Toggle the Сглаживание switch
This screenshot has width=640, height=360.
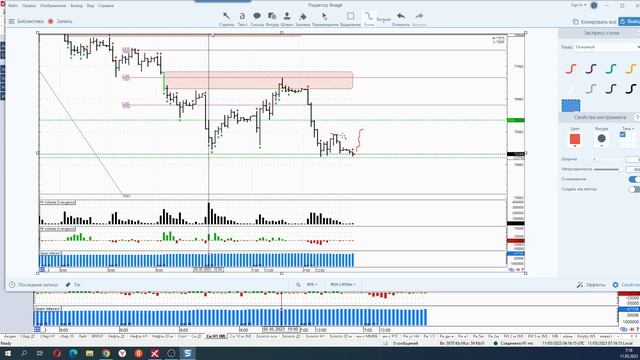(x=634, y=179)
